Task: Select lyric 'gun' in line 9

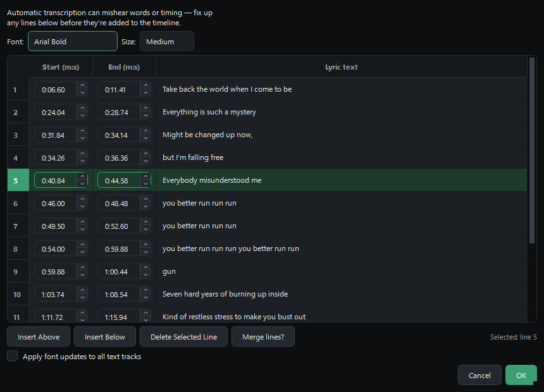Action: pos(169,271)
